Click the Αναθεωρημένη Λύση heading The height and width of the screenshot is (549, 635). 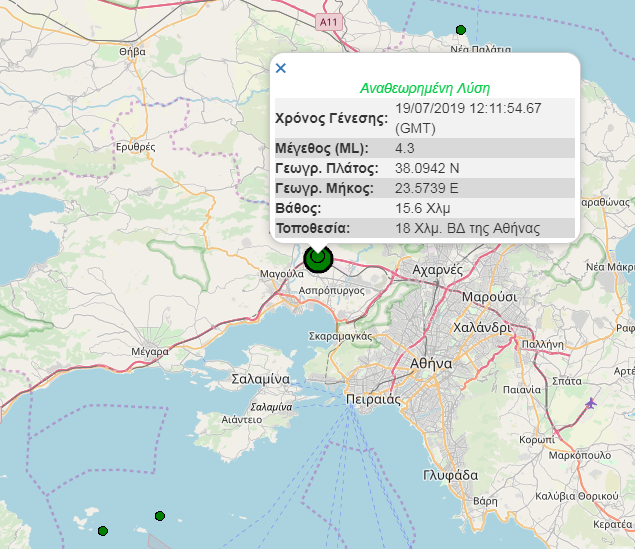[425, 88]
